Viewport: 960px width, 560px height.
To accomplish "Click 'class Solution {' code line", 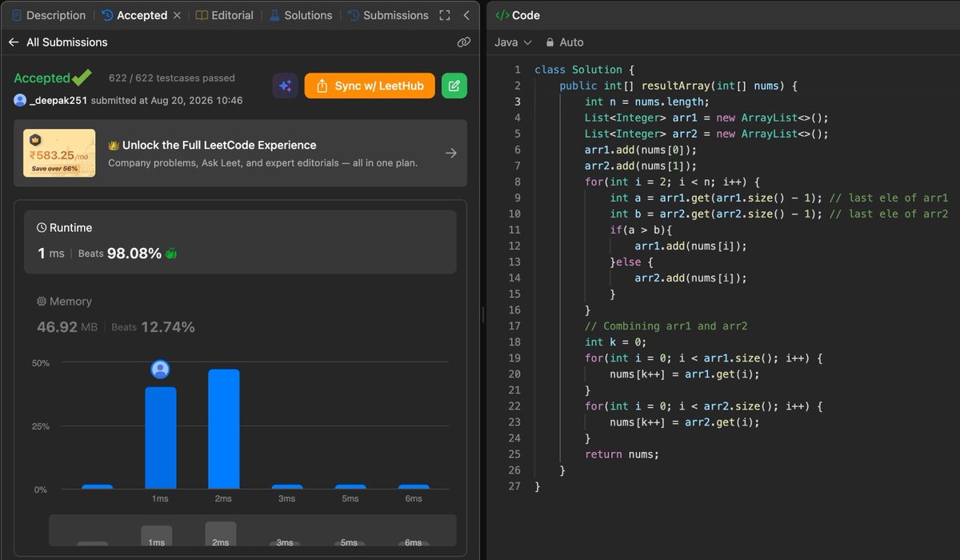I will pyautogui.click(x=584, y=70).
